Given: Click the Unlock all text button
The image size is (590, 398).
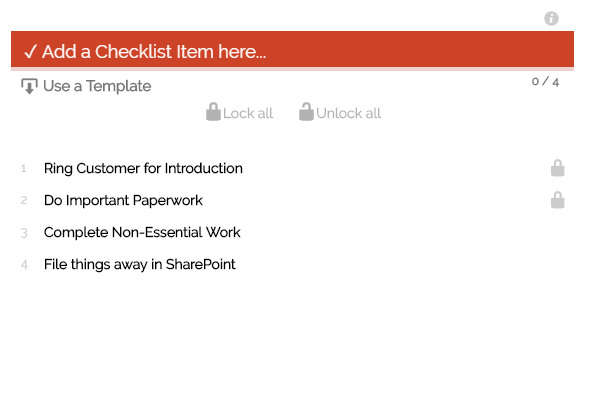Looking at the screenshot, I should tap(348, 113).
